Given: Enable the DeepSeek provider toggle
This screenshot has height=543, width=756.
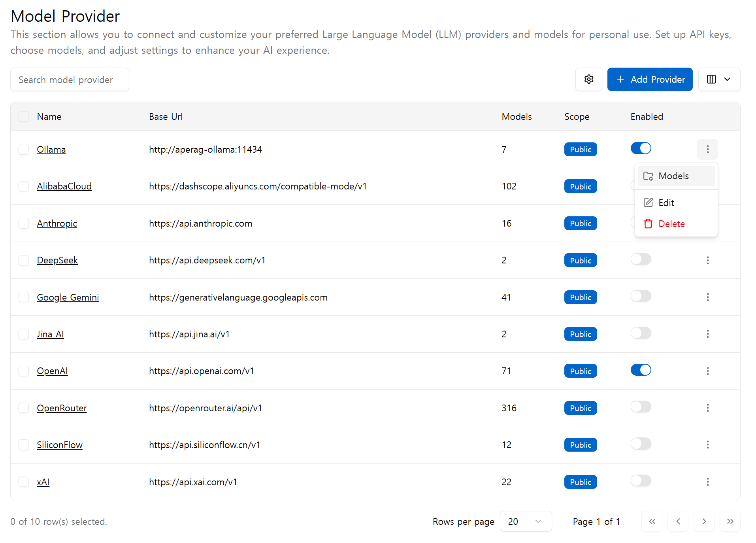Looking at the screenshot, I should (x=641, y=259).
